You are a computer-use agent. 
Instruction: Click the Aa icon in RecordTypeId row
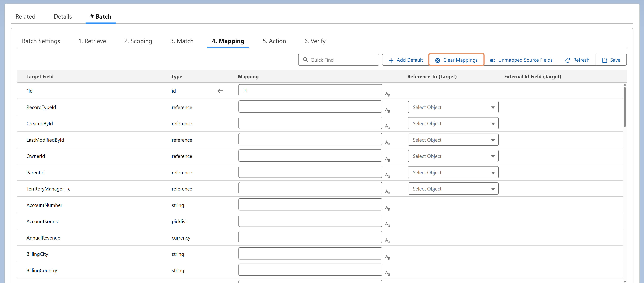[387, 110]
